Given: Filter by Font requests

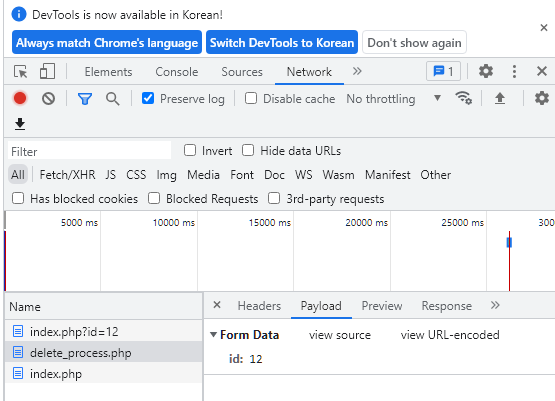Looking at the screenshot, I should click(242, 175).
